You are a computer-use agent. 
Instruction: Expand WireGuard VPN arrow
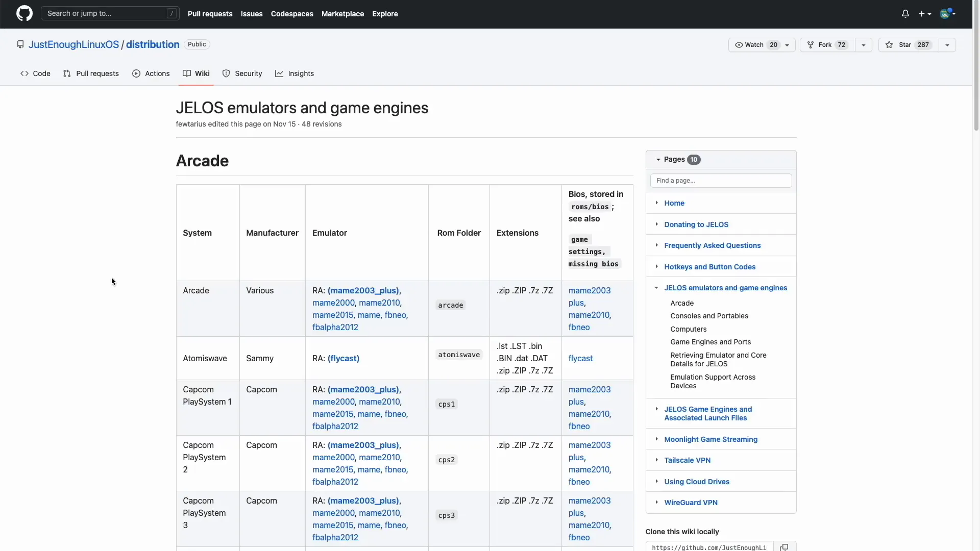coord(656,502)
